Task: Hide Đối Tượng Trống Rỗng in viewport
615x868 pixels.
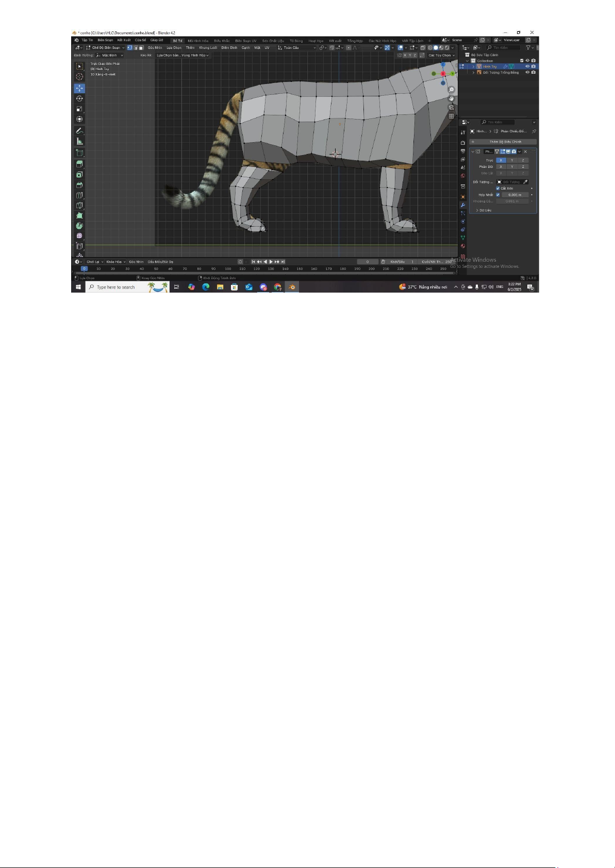Action: coord(527,73)
